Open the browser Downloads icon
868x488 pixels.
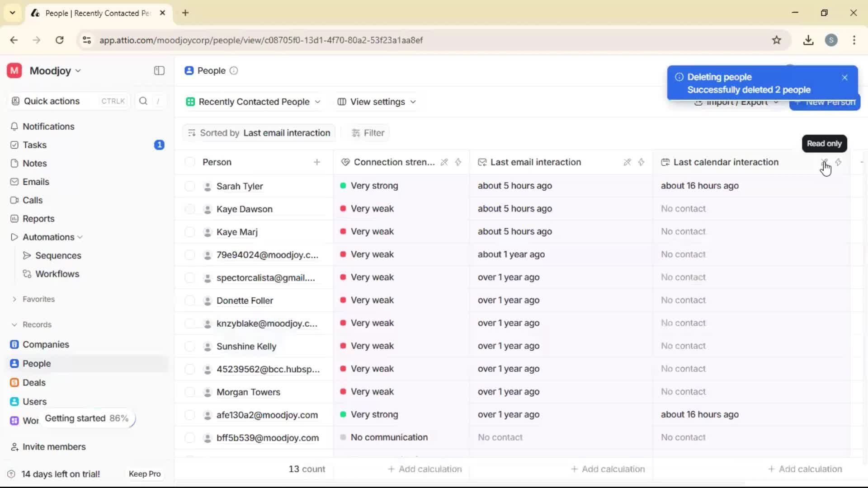[x=808, y=40]
